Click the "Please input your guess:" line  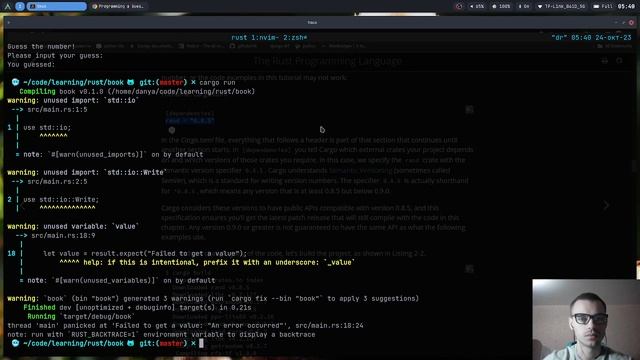[x=55, y=56]
